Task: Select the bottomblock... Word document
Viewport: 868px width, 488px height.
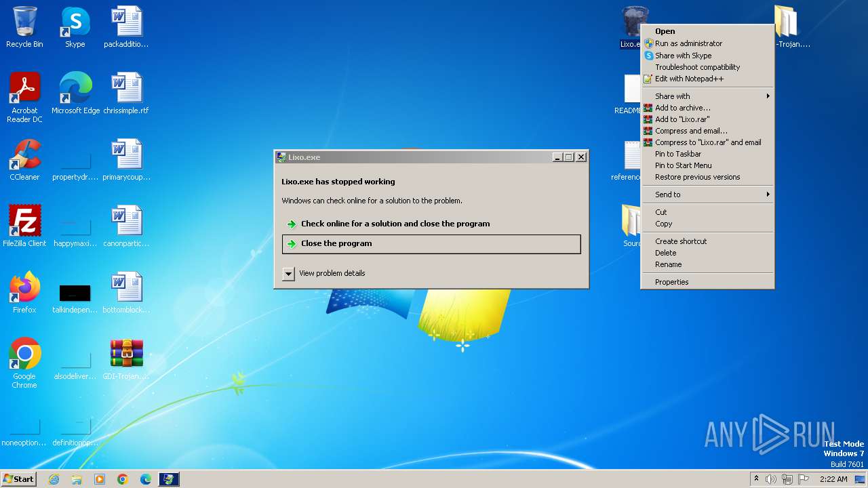Action: pos(126,293)
